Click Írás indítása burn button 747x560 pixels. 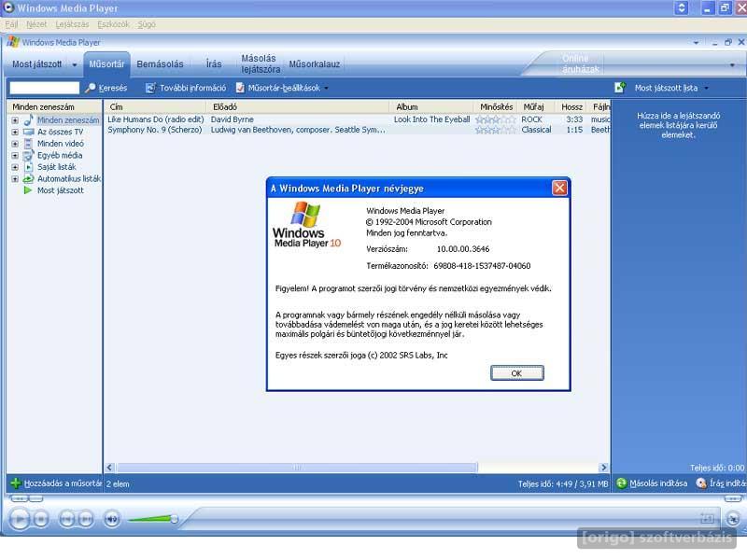[x=721, y=483]
